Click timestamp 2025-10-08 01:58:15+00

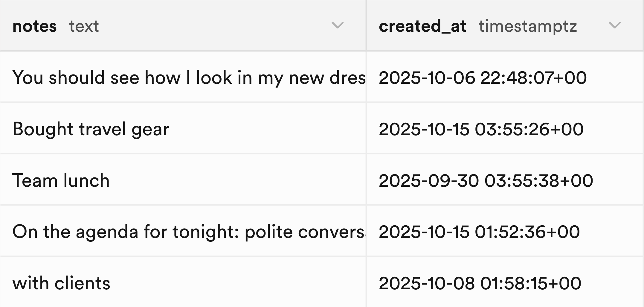(480, 283)
